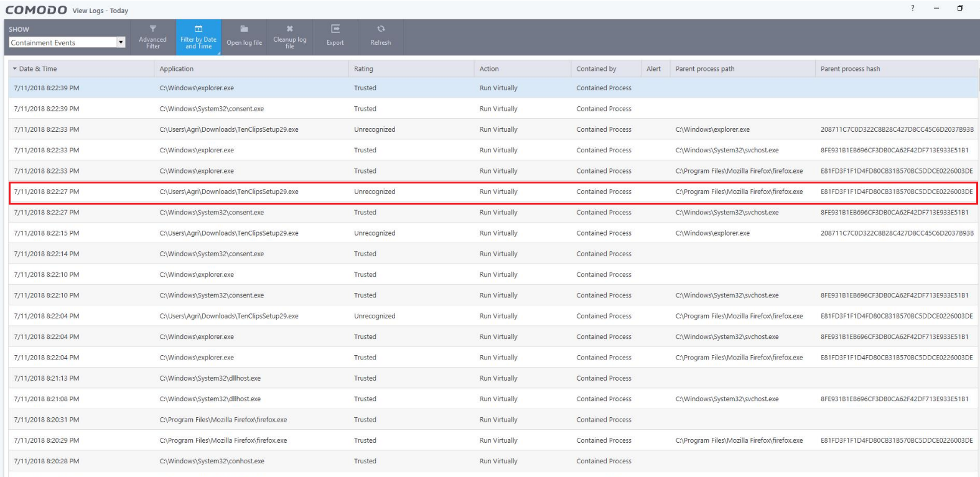This screenshot has height=477, width=980.
Task: Open the help question mark icon
Action: [x=913, y=8]
